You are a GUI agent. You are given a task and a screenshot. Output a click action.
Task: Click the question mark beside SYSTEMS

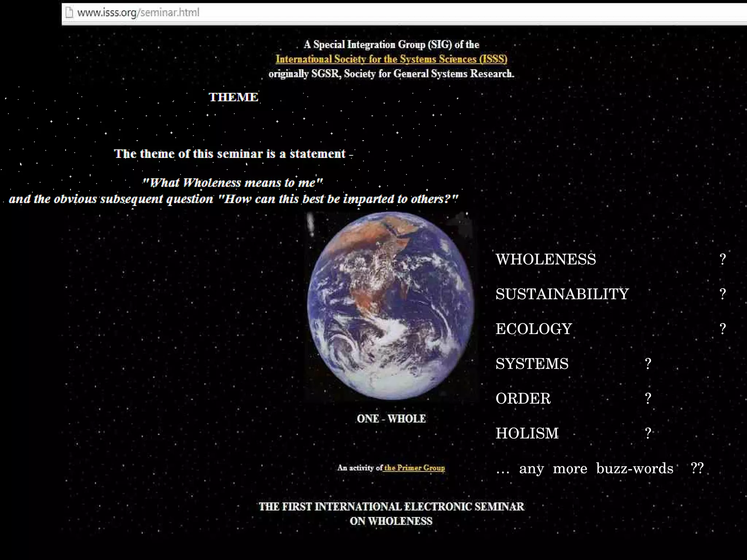point(648,364)
